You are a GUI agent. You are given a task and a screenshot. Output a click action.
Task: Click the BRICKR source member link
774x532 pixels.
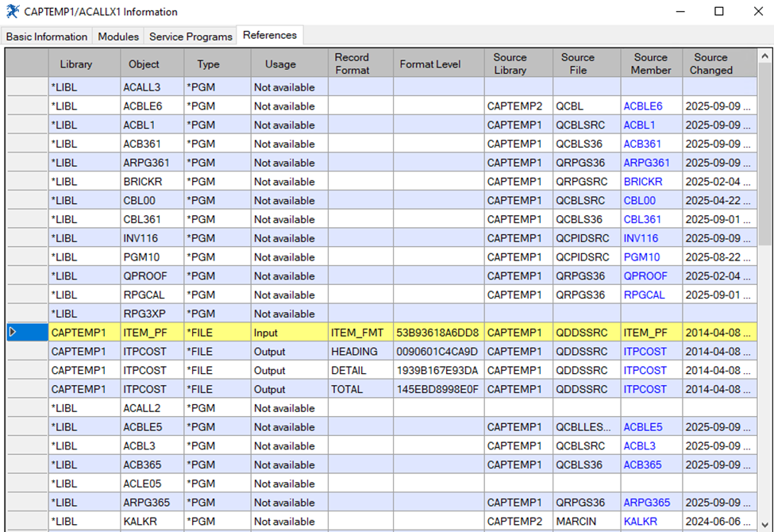(643, 182)
